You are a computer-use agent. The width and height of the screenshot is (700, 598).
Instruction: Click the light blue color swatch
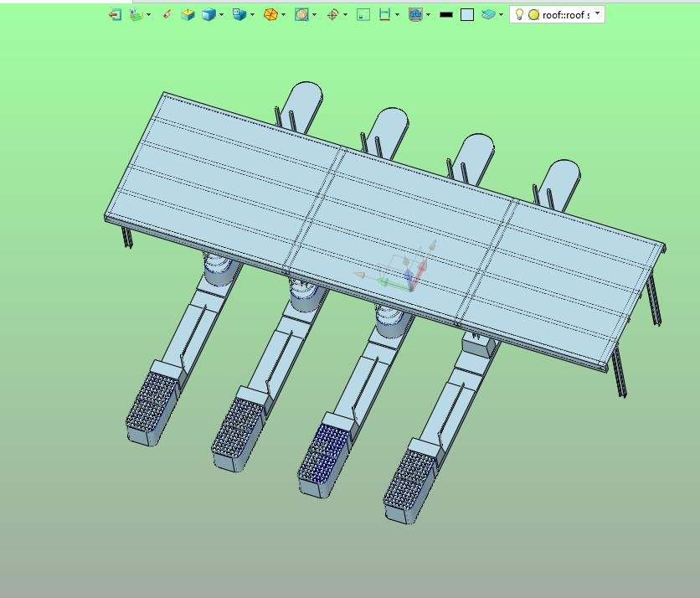pos(467,15)
